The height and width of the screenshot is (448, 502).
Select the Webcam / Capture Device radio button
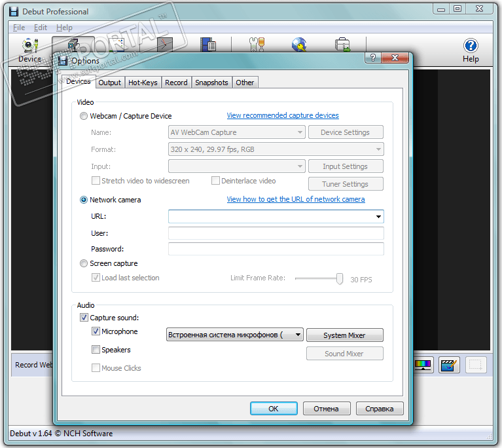[84, 116]
